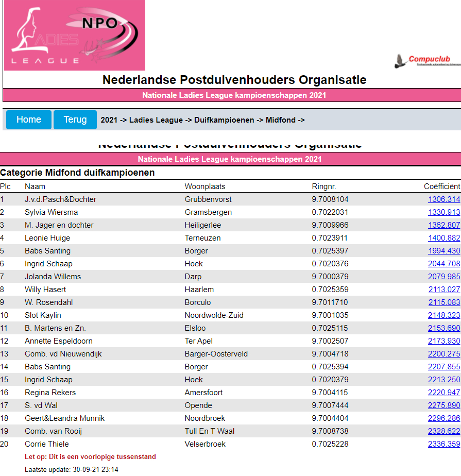461x476 pixels.
Task: Open coefficient 2336.359 for Corrie Thiele
Action: pyautogui.click(x=444, y=444)
